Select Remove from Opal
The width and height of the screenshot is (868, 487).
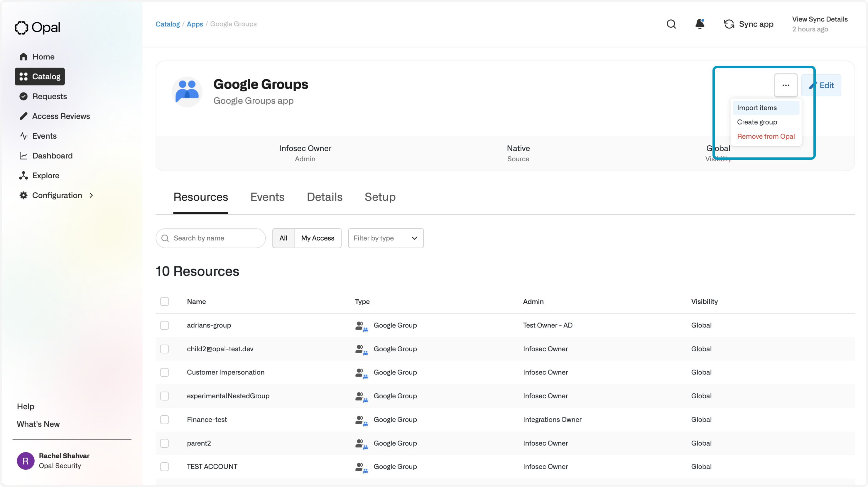(766, 137)
